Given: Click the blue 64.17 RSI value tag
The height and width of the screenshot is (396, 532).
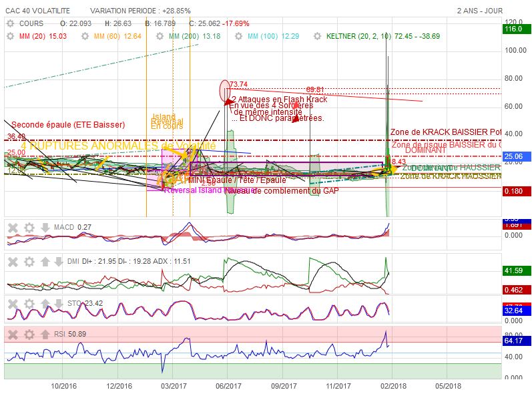Looking at the screenshot, I should click(x=517, y=341).
